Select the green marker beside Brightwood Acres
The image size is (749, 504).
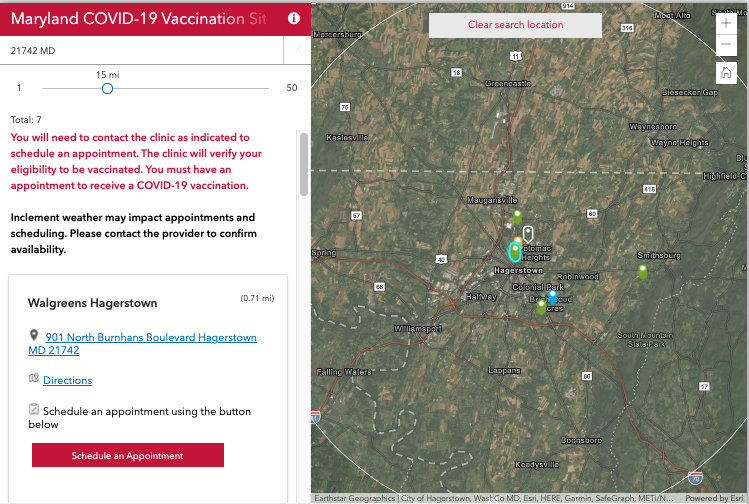pyautogui.click(x=541, y=307)
